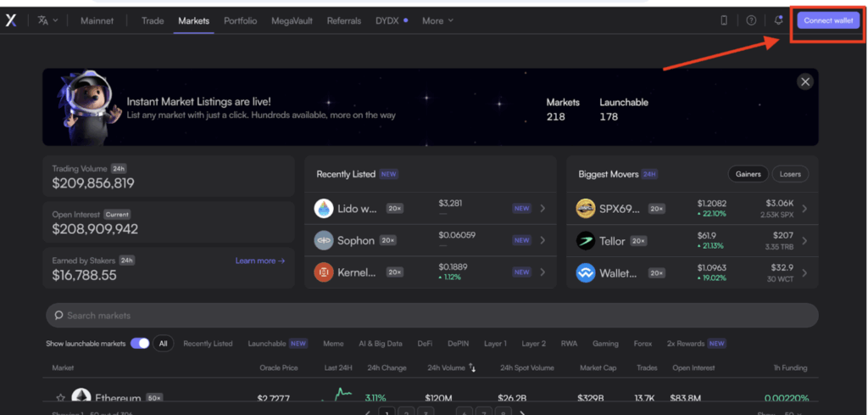Close the Instant Market Listings banner

click(x=805, y=82)
